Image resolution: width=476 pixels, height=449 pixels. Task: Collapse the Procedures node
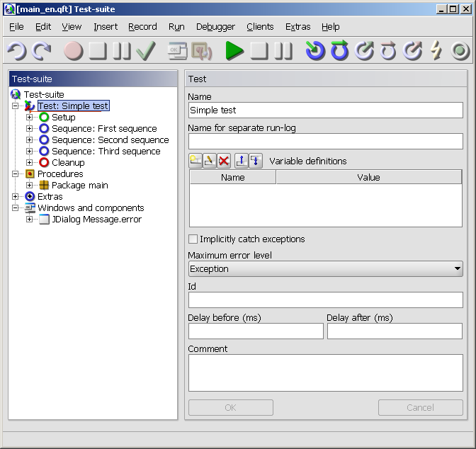click(x=15, y=174)
